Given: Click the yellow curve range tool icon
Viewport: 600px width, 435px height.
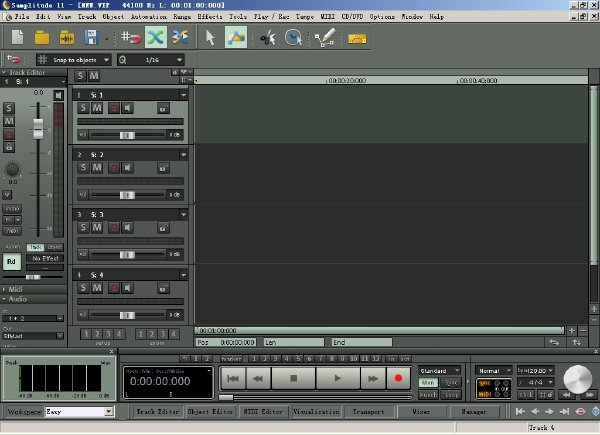Looking at the screenshot, I should [357, 38].
